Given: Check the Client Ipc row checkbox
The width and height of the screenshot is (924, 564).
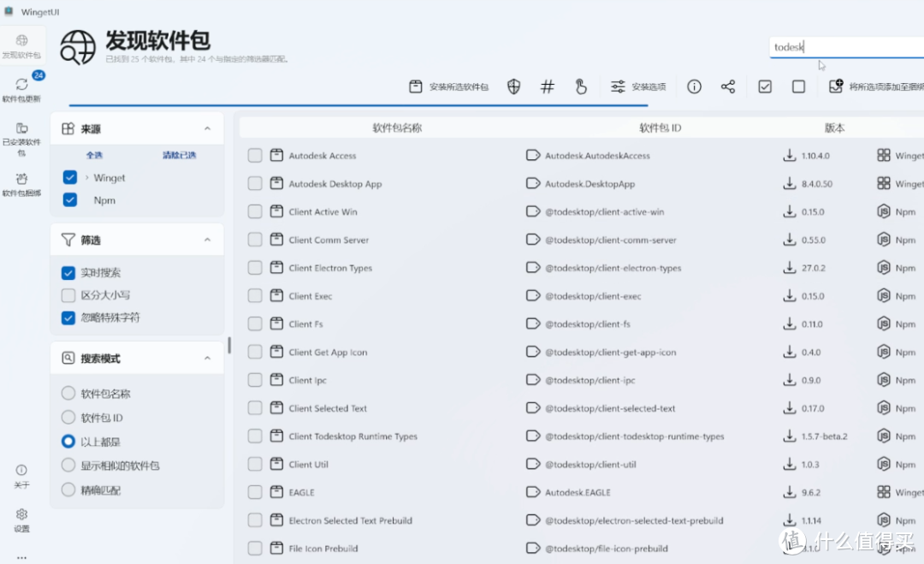Looking at the screenshot, I should pos(255,380).
